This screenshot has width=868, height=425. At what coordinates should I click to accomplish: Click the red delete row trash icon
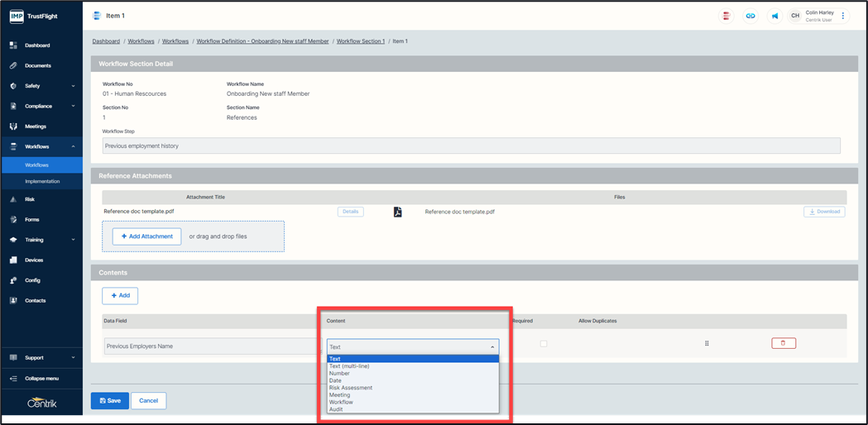[x=783, y=343]
